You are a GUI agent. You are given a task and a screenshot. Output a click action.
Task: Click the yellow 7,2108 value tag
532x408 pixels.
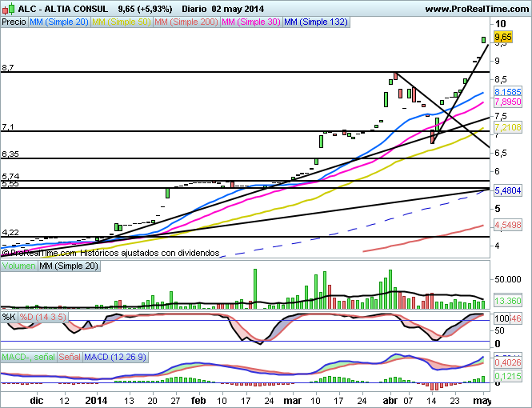coord(507,127)
